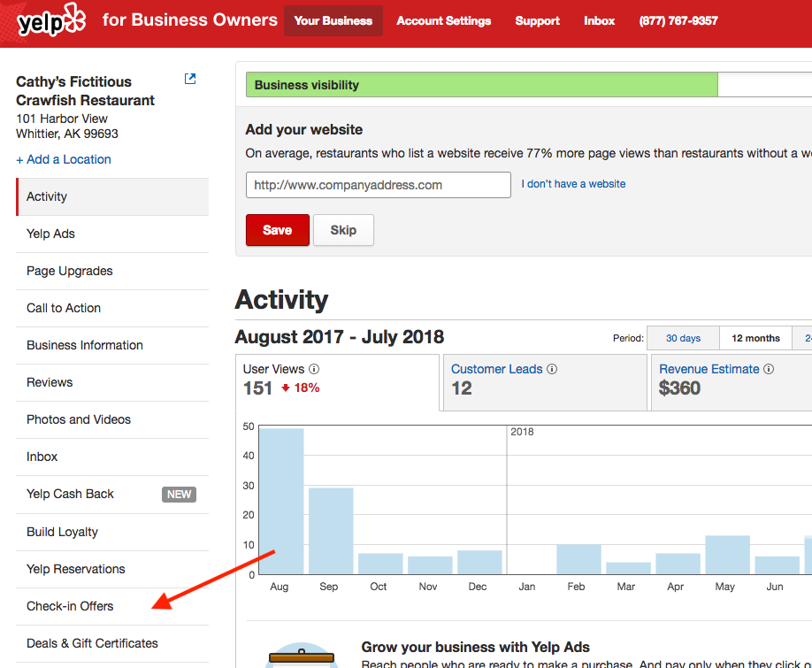
Task: Open Yelp Reservations in the sidebar
Action: tap(112, 570)
